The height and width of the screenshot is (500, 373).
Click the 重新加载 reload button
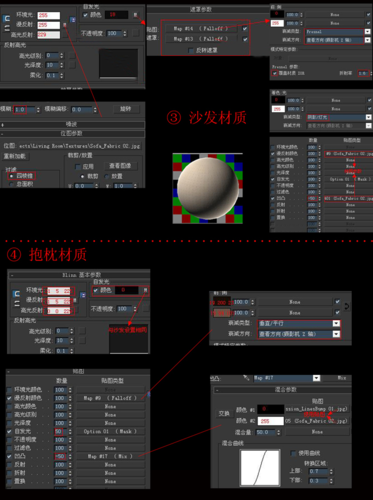(x=15, y=156)
